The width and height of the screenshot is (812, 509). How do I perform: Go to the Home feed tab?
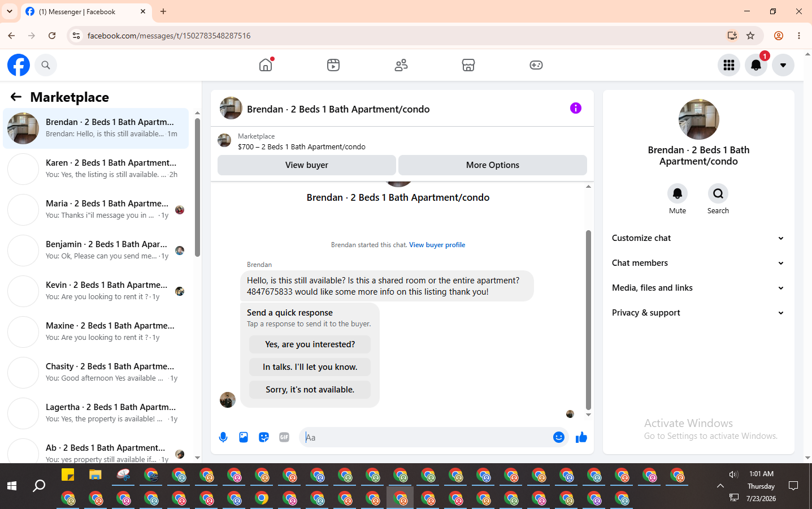(x=266, y=65)
